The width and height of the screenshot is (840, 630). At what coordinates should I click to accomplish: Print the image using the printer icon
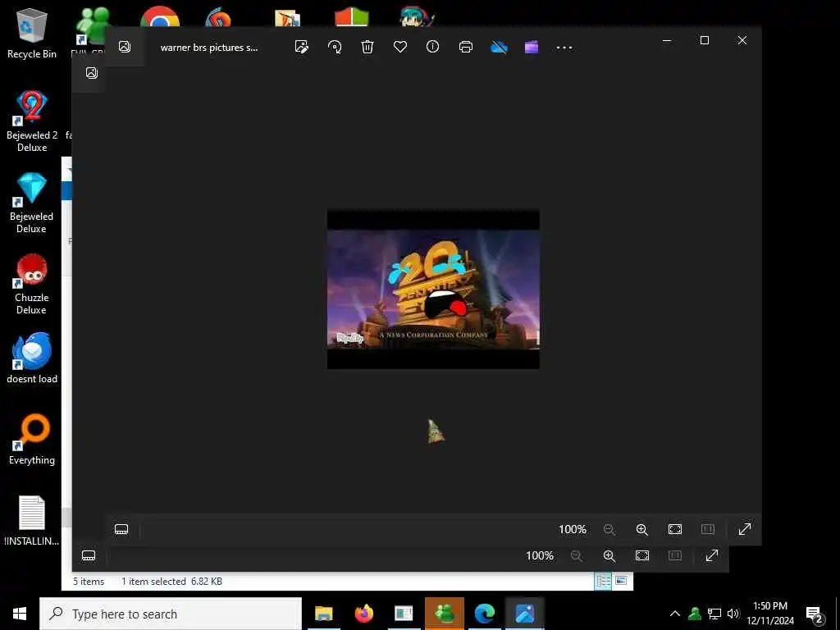tap(466, 47)
